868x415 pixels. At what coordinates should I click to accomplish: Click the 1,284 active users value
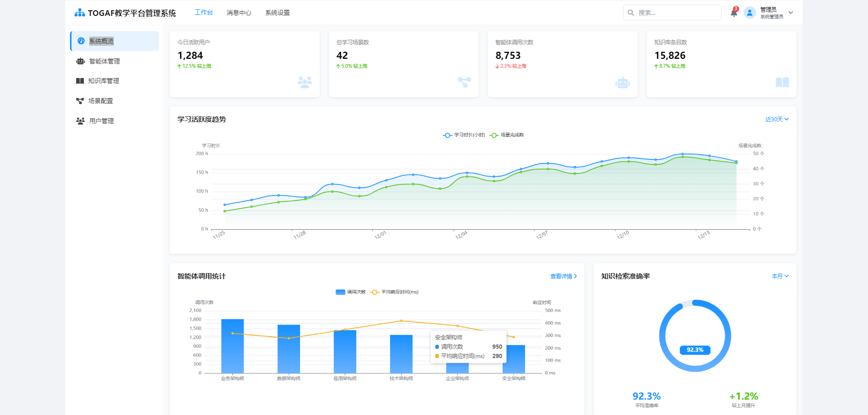coord(190,56)
